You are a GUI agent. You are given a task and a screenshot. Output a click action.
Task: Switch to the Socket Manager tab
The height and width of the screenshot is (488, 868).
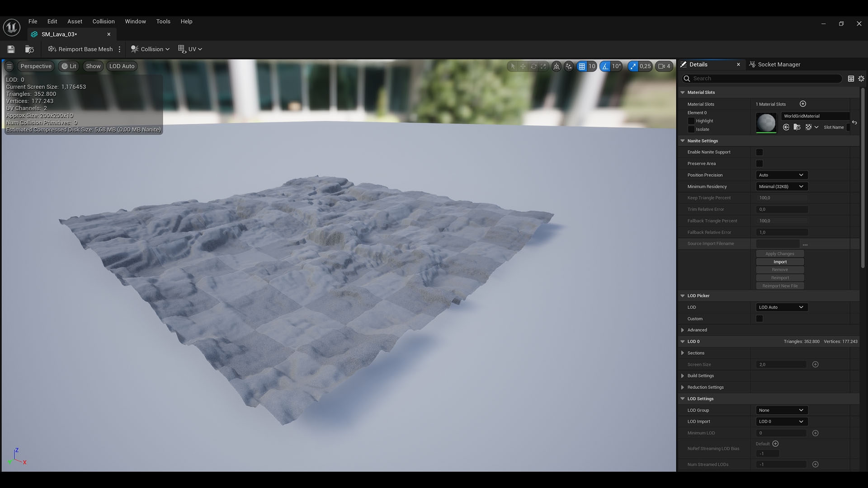click(x=778, y=64)
